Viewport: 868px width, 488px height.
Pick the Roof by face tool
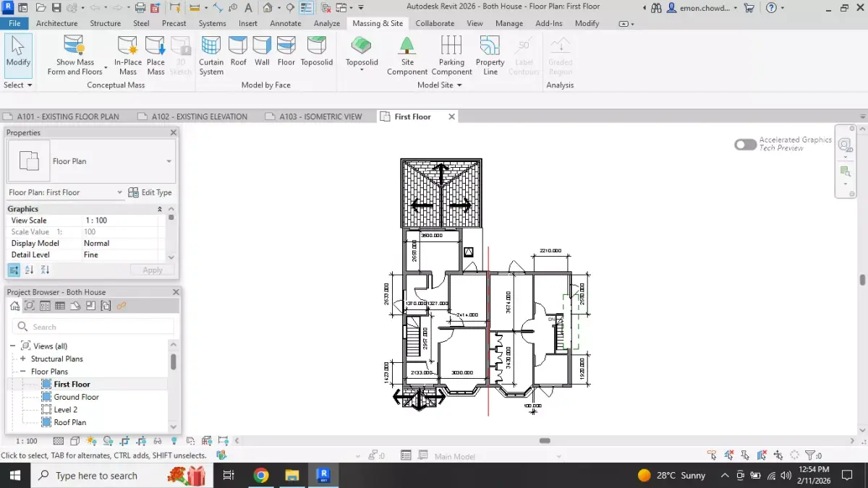click(239, 52)
